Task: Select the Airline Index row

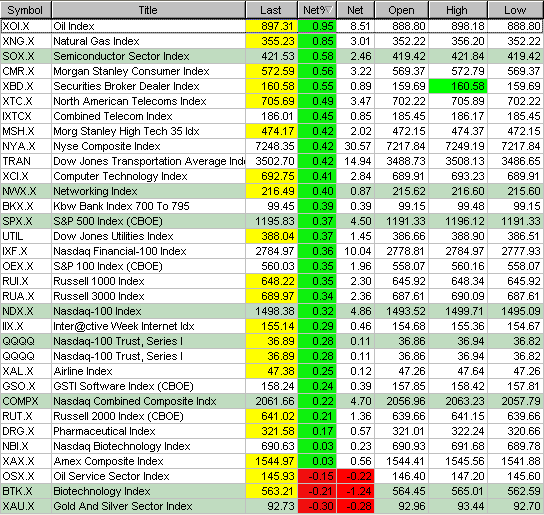Action: pos(272,371)
